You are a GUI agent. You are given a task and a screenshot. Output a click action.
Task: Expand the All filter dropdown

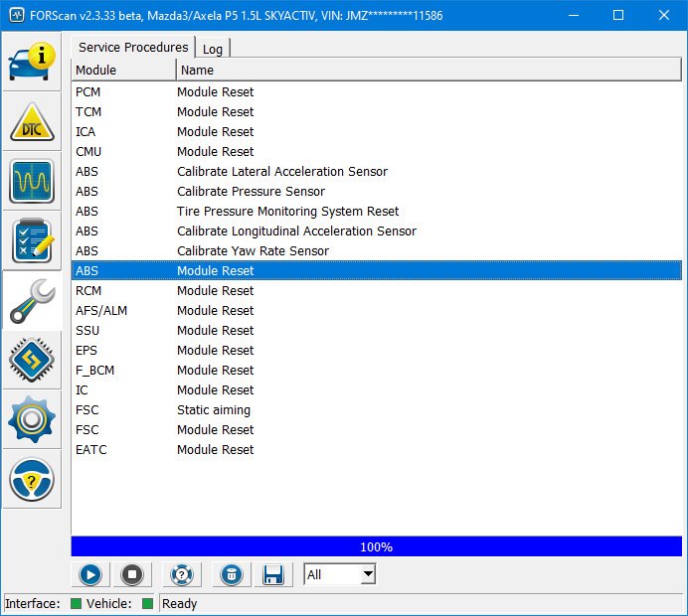pyautogui.click(x=368, y=574)
